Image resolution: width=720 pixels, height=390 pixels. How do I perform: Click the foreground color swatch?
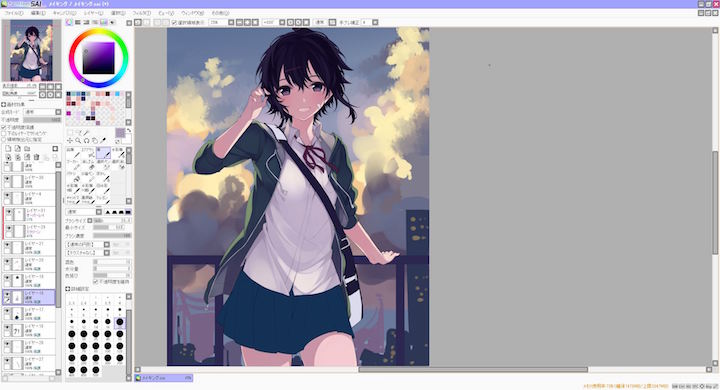120,133
